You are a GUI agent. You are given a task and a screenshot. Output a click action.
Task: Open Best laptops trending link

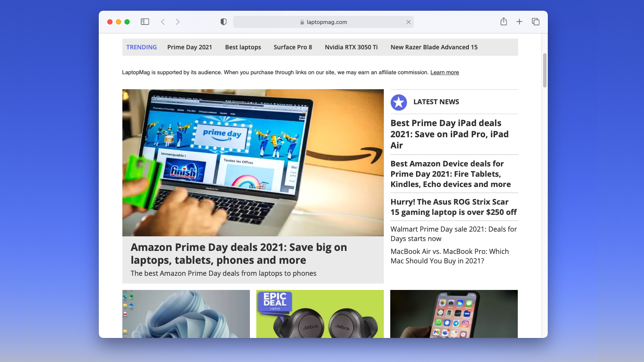[x=243, y=47]
